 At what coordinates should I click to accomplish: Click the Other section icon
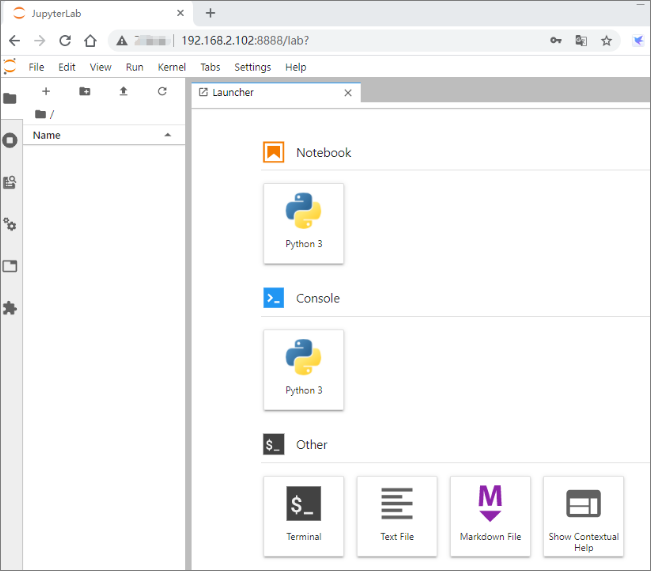[274, 444]
